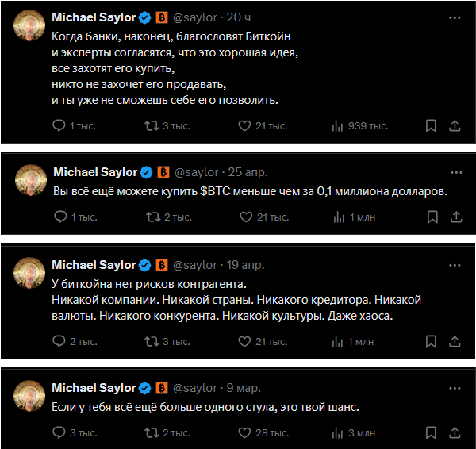Repost the 25 апр. tweet about $BTC

(153, 217)
